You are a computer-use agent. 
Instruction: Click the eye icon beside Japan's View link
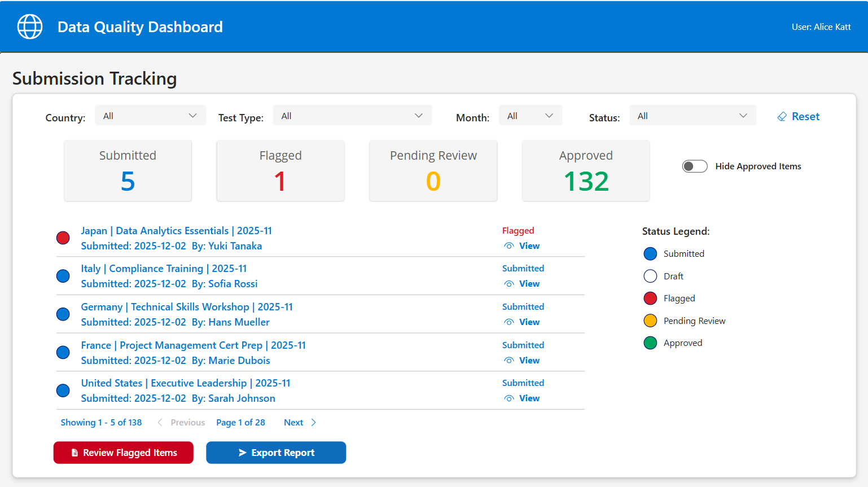(510, 245)
